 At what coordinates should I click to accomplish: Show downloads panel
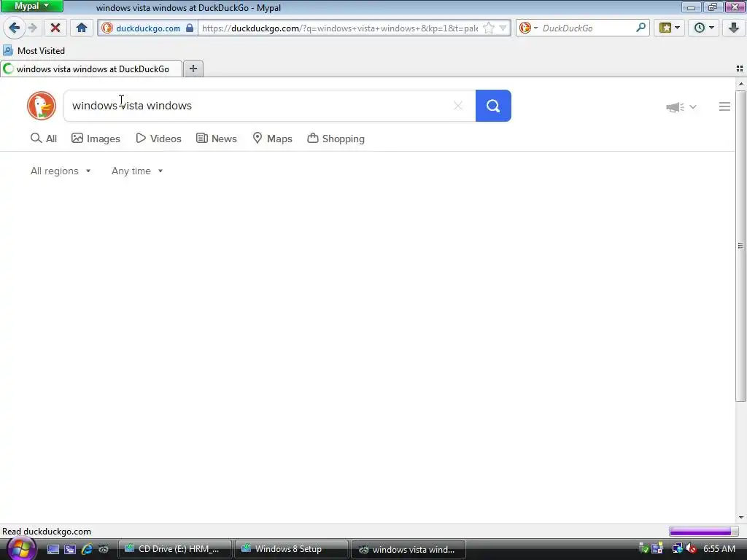[x=734, y=28]
